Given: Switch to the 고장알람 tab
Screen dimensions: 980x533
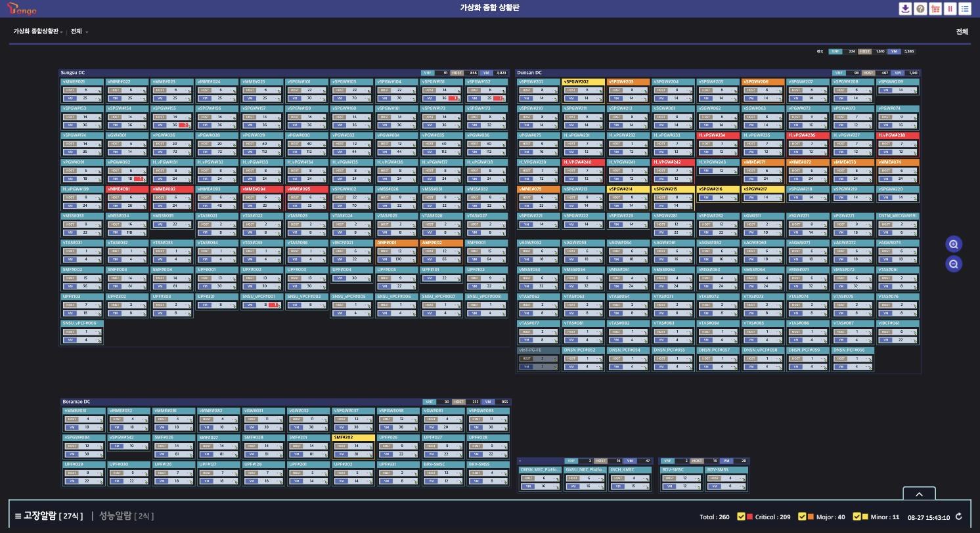Looking at the screenshot, I should [53, 516].
